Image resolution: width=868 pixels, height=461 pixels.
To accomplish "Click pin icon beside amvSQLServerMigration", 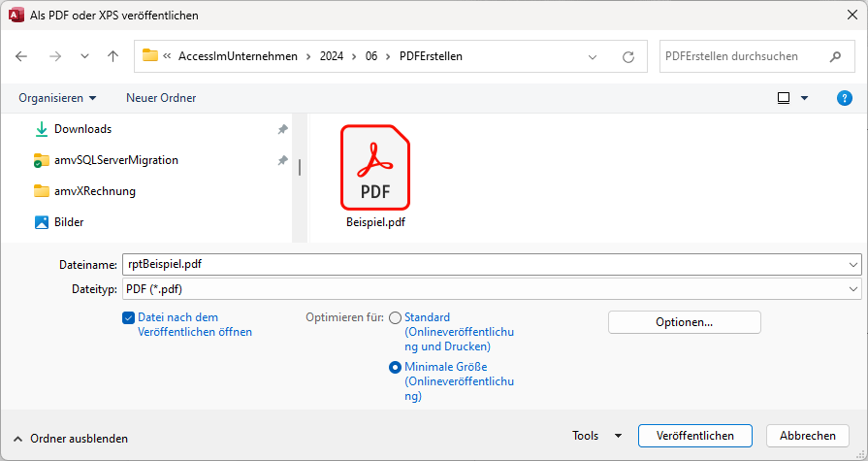I will pos(283,160).
